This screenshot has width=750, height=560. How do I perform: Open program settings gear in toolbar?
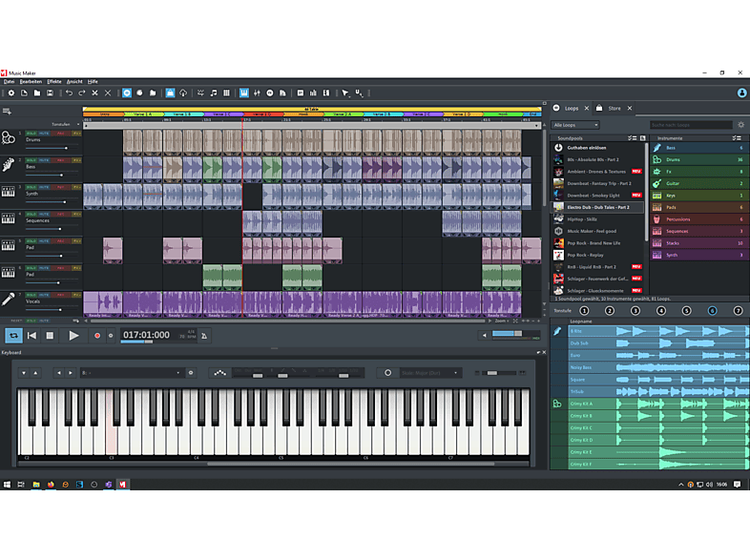click(11, 93)
